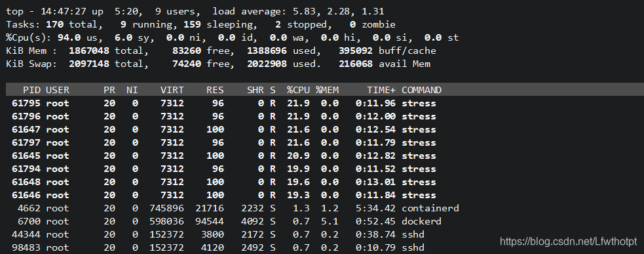
Task: Click PID 61794 in process list
Action: (x=26, y=169)
